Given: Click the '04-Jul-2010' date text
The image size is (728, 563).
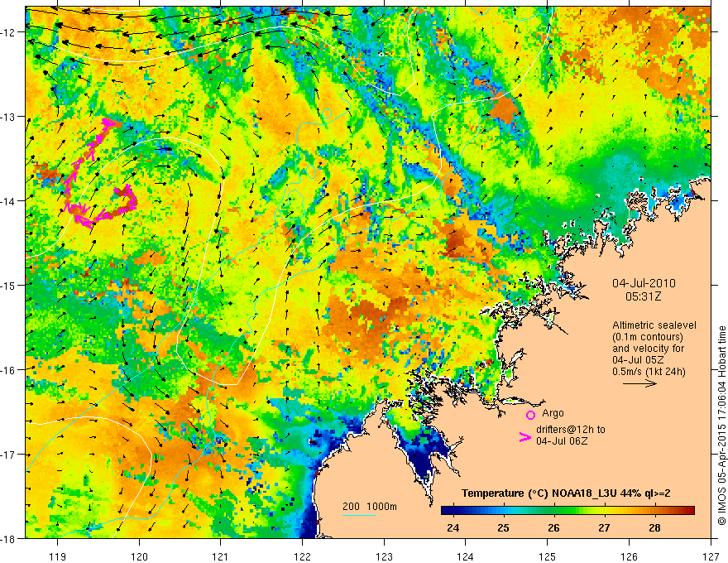Looking at the screenshot, I should [644, 283].
